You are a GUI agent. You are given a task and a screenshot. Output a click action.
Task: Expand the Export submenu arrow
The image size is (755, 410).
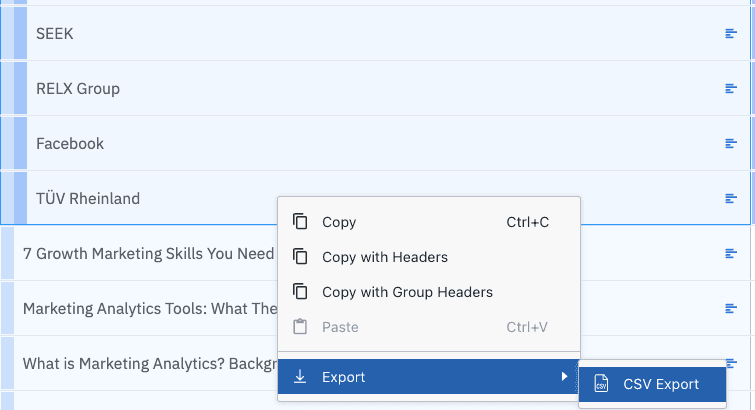[565, 377]
